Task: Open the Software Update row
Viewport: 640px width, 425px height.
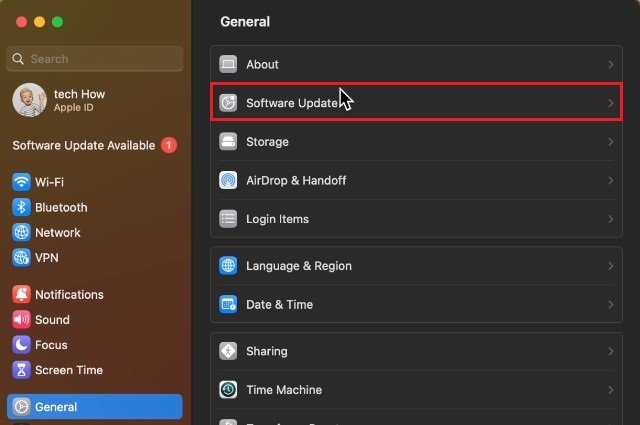Action: (416, 102)
